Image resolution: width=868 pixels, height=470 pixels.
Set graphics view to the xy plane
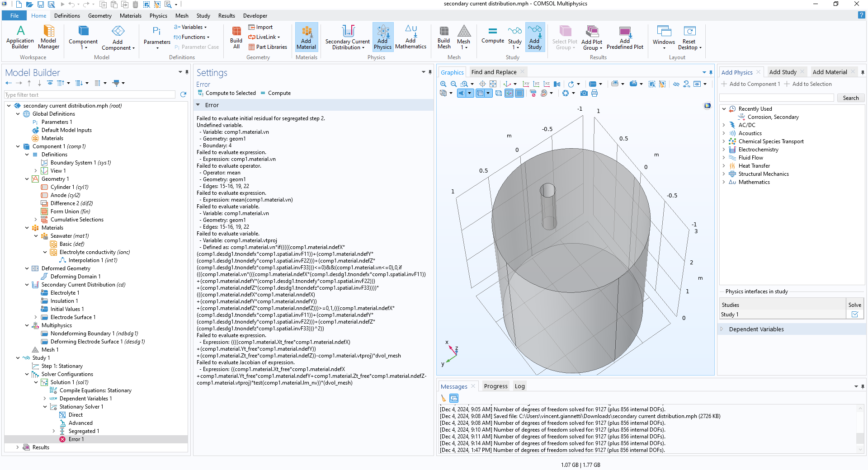[525, 84]
